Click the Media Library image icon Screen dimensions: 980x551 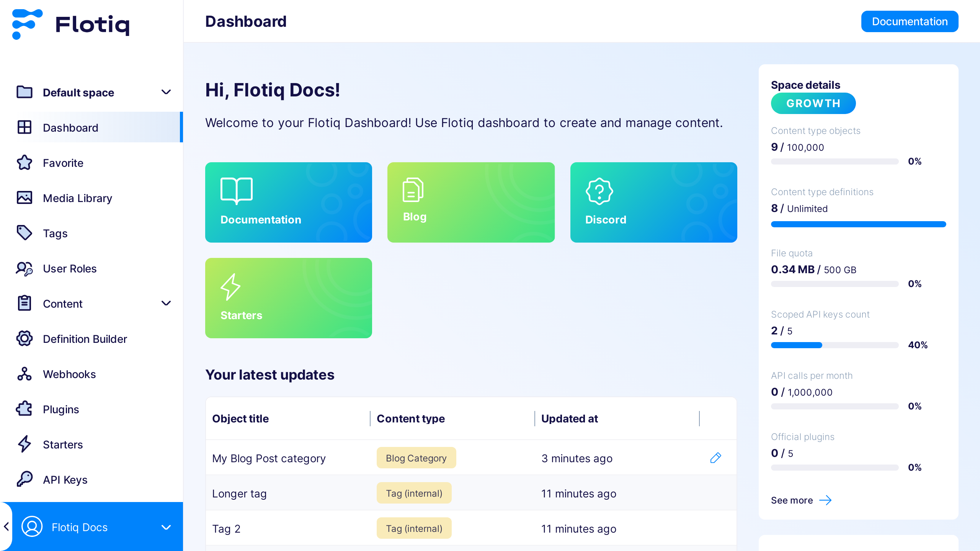pyautogui.click(x=24, y=198)
